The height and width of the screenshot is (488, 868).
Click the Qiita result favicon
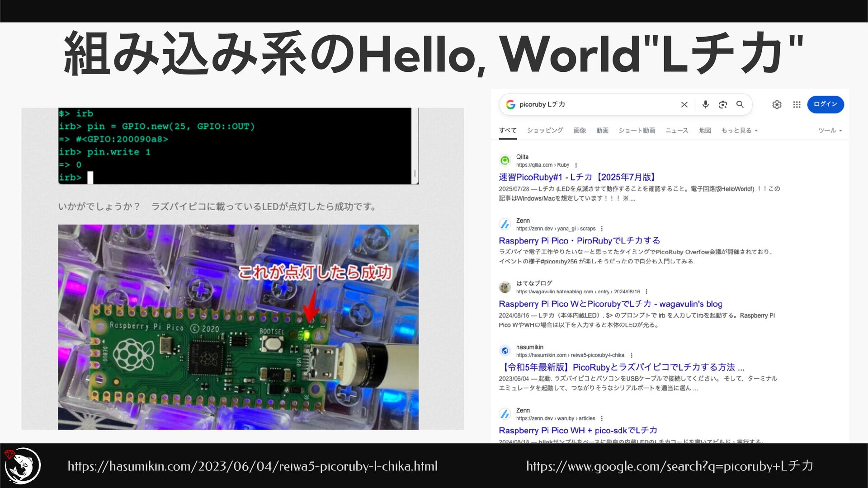(x=505, y=160)
